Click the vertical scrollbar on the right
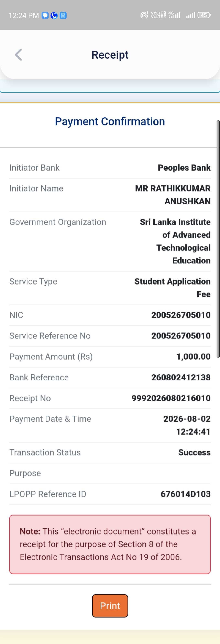This screenshot has width=220, height=644. [218, 239]
